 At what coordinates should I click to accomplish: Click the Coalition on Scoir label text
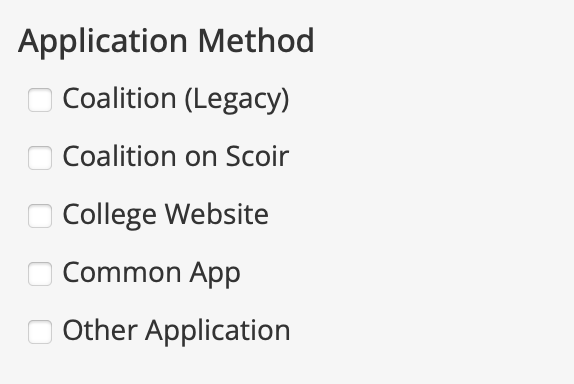tap(176, 157)
